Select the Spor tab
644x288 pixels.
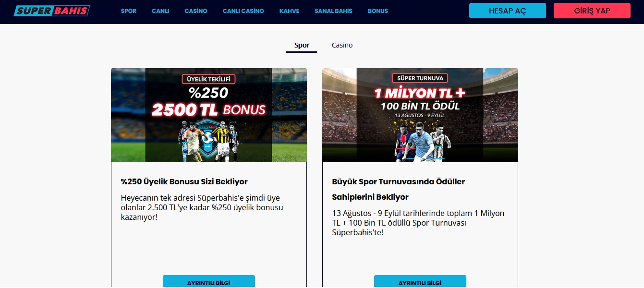(x=302, y=45)
